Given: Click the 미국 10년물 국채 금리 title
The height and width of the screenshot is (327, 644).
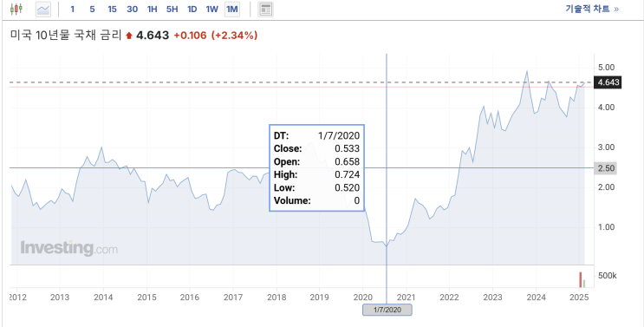Looking at the screenshot, I should pos(66,36).
